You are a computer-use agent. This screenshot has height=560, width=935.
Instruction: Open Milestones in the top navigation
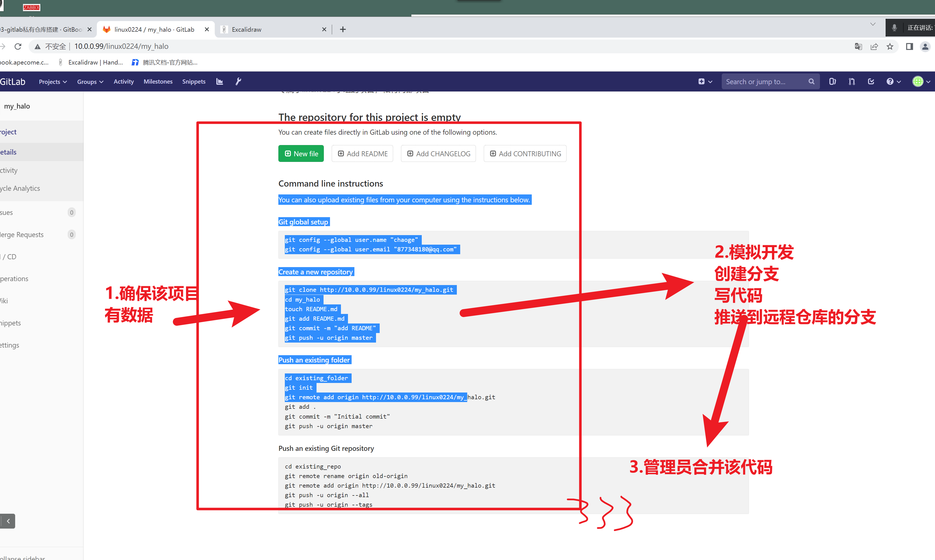tap(158, 82)
